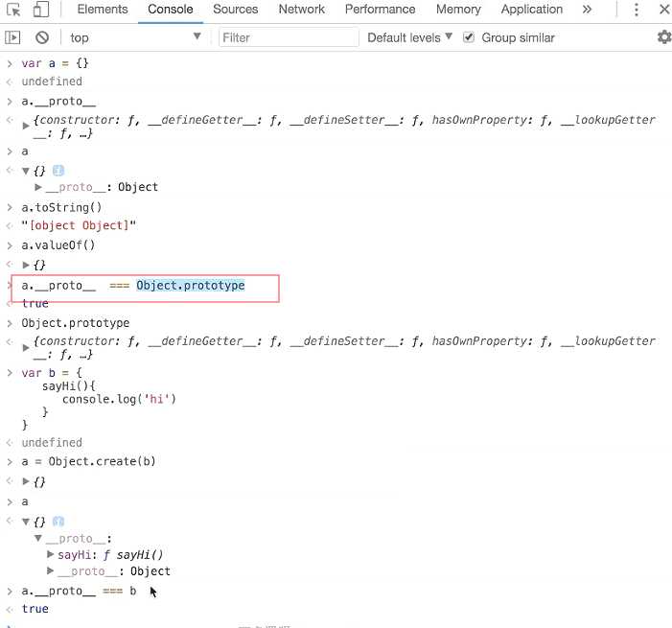Expand the sayHi function entry
Image resolution: width=672 pixels, height=628 pixels.
[50, 554]
